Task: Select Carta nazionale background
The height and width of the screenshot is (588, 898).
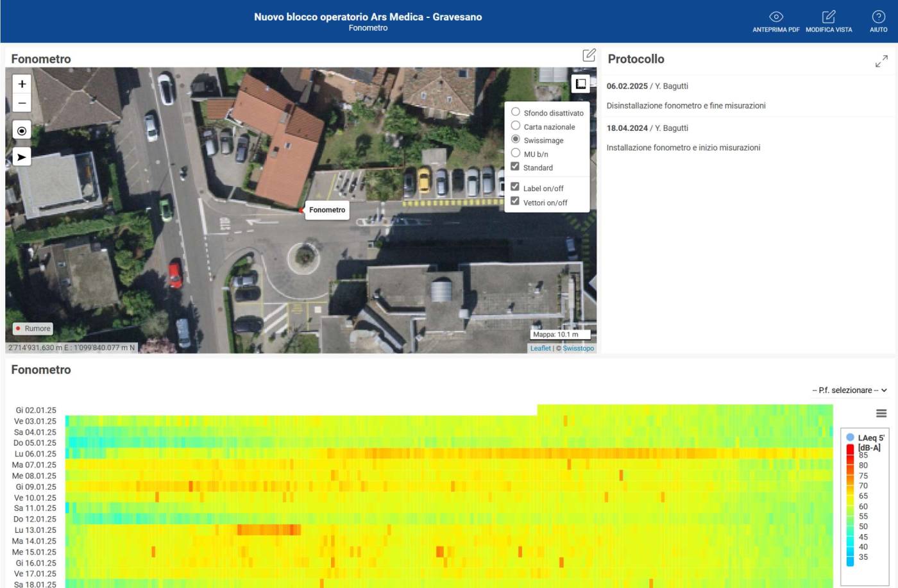Action: tap(516, 126)
